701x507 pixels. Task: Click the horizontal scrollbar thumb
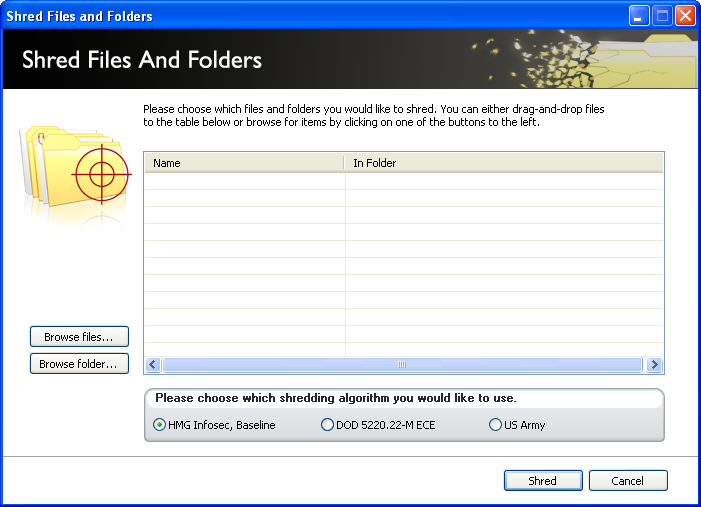point(402,364)
